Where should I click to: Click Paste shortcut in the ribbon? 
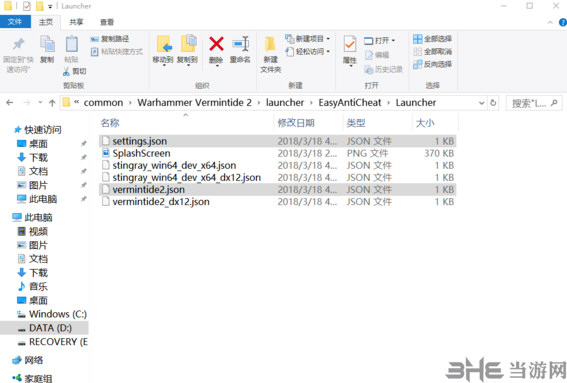pyautogui.click(x=117, y=52)
